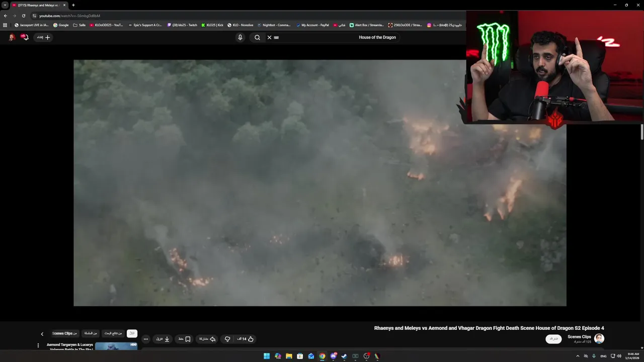
Task: Click the chips row scroll arrow
Action: point(42,334)
